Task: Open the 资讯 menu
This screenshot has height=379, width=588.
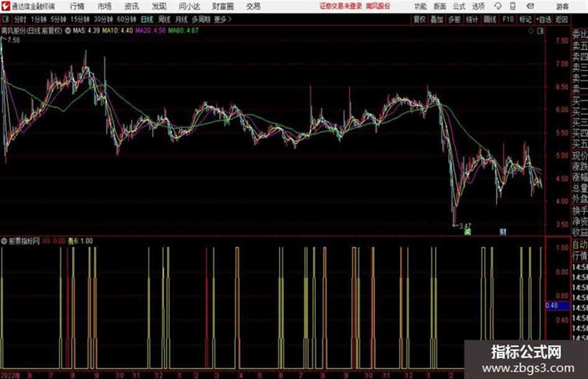Action: click(x=132, y=6)
